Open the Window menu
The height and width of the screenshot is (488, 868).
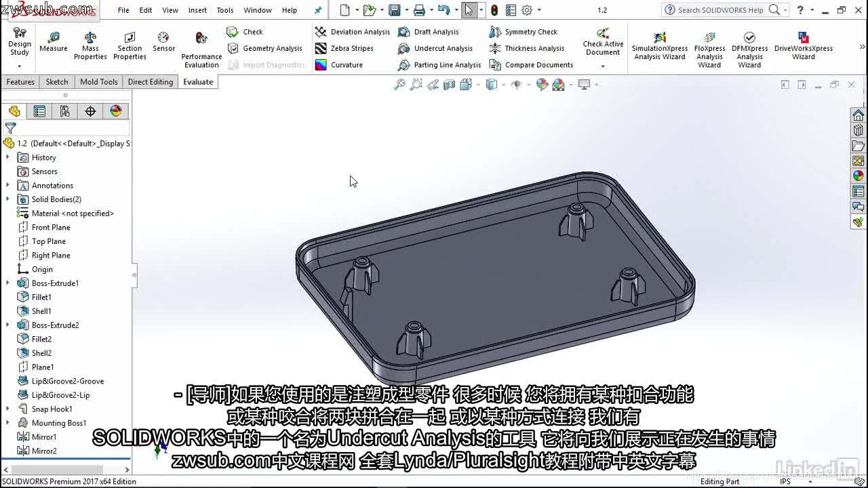click(x=258, y=10)
